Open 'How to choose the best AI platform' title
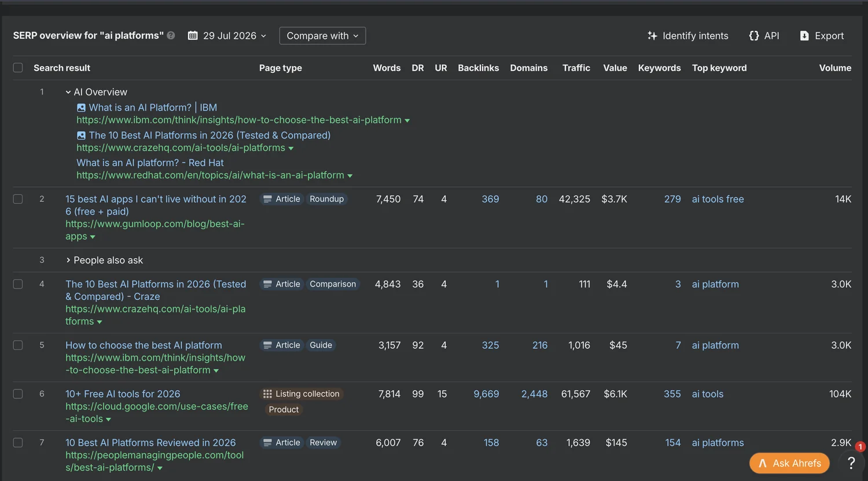This screenshot has height=481, width=868. 144,345
